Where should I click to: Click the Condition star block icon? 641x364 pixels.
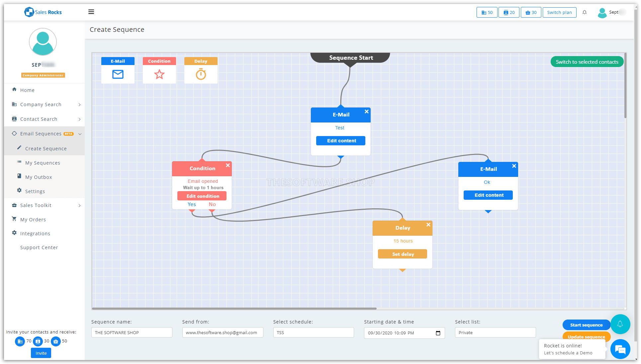[159, 74]
